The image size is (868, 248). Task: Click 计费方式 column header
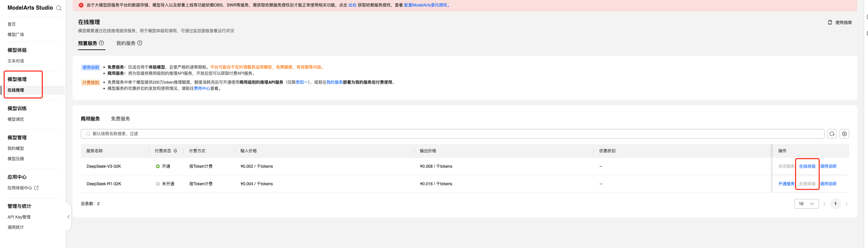(197, 151)
